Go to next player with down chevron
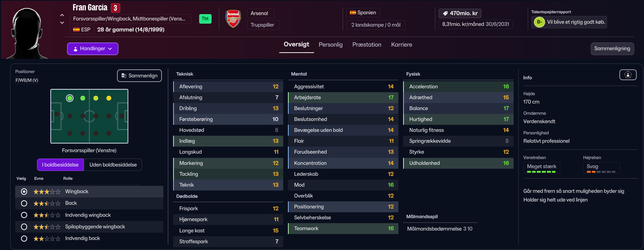Screen dimensions: 644x250 coord(62,22)
